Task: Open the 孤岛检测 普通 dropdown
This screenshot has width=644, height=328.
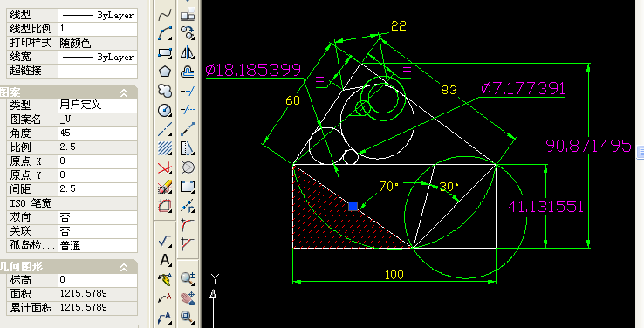Action: tap(98, 245)
